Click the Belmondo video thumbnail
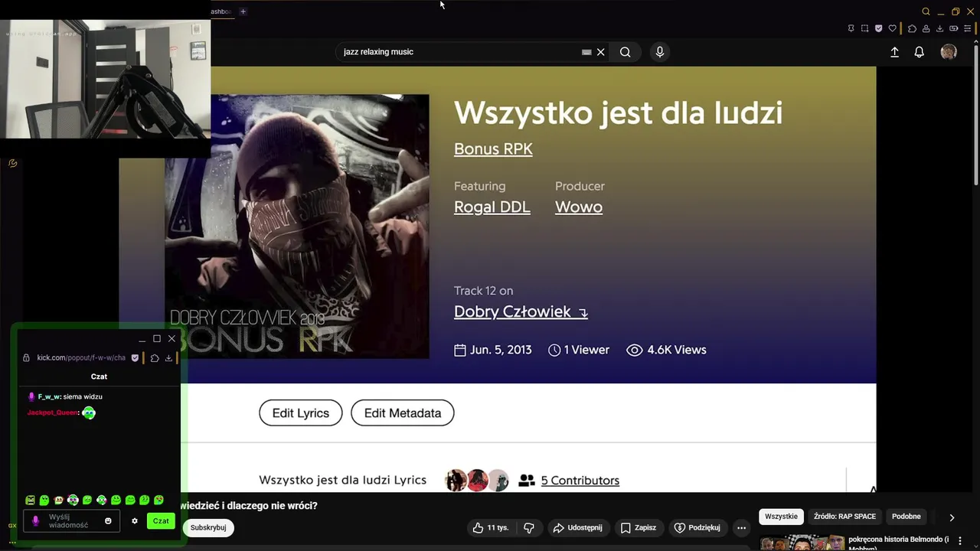Viewport: 980px width, 551px height. [801, 543]
